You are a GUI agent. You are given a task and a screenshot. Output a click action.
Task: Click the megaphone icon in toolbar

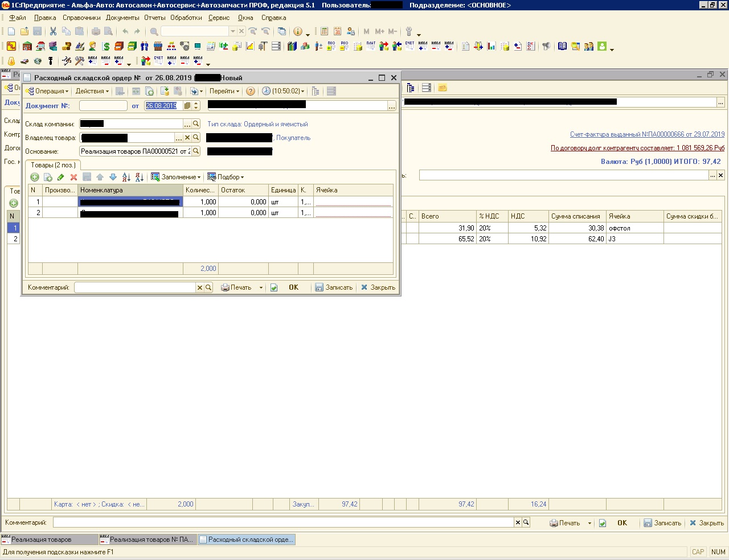click(x=546, y=46)
